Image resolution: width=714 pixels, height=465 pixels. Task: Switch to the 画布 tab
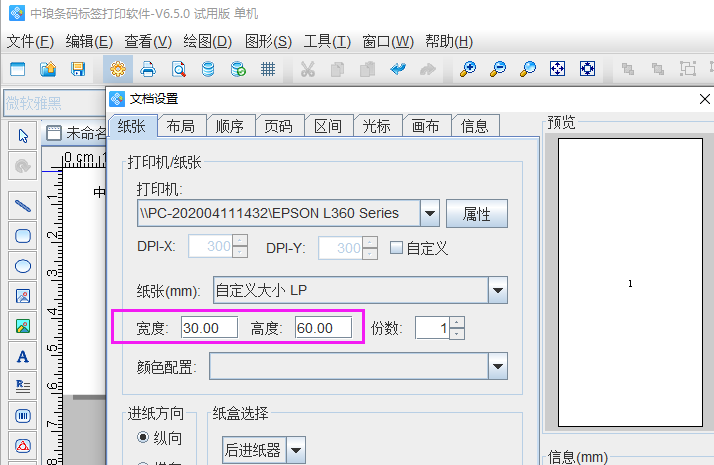click(x=425, y=126)
